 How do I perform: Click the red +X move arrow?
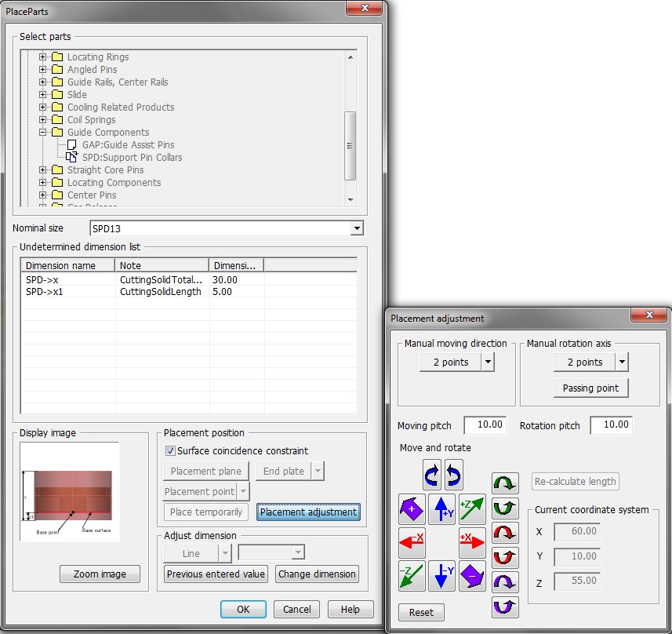click(472, 542)
